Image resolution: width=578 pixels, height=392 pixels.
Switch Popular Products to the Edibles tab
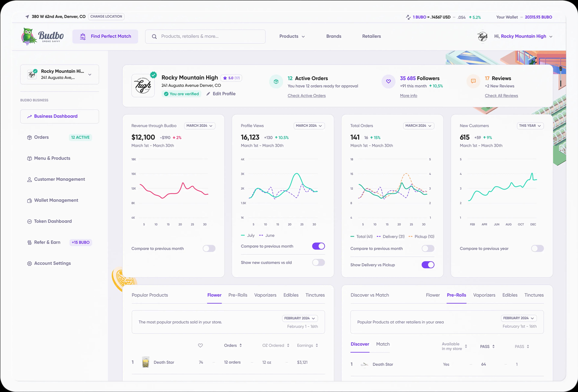point(291,295)
